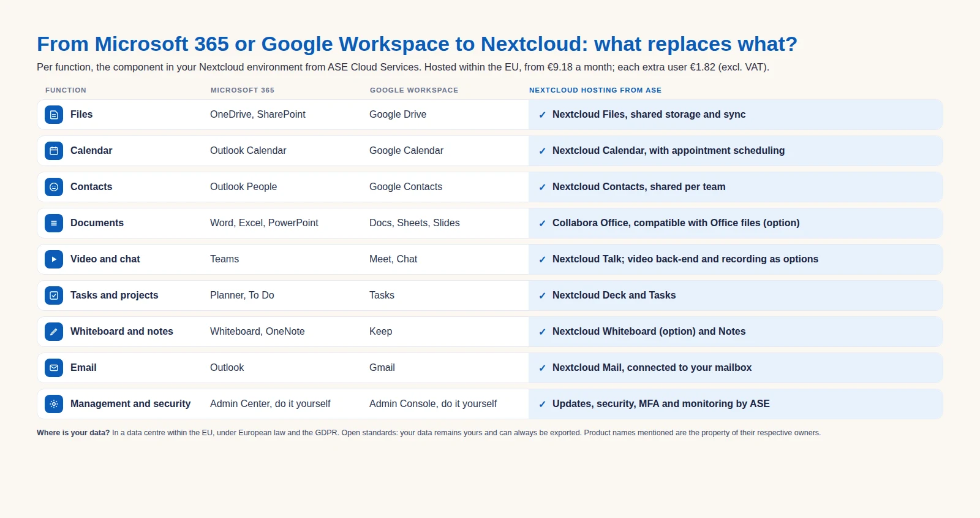Click the checkmark beside Nextcloud Calendar
The image size is (980, 518).
pyautogui.click(x=542, y=151)
